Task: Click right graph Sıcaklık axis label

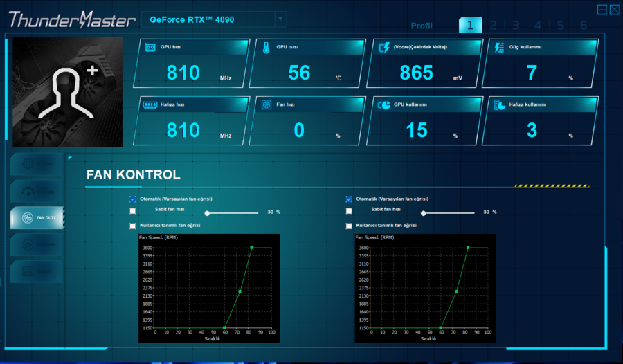Action: click(x=428, y=338)
